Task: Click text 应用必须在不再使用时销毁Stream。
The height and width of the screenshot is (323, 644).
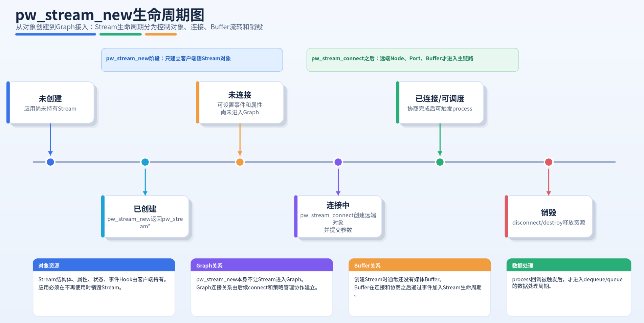Action: pos(80,287)
